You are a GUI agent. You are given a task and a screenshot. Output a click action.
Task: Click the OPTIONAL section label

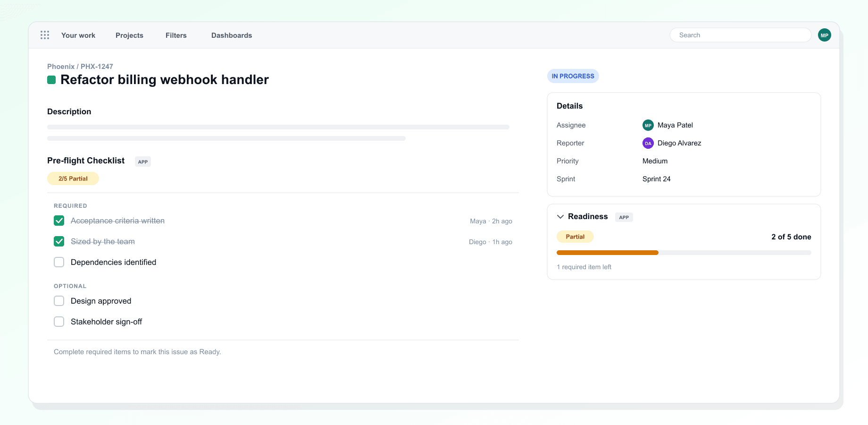click(70, 286)
